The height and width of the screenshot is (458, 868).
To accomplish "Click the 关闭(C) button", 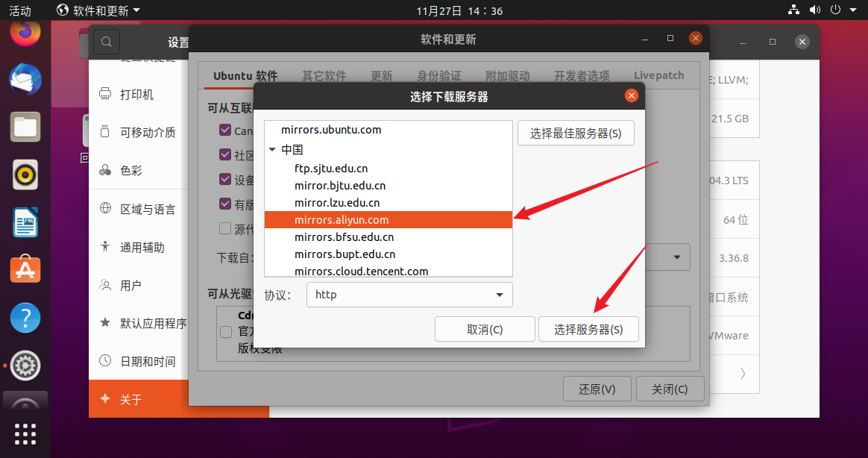I will 670,389.
